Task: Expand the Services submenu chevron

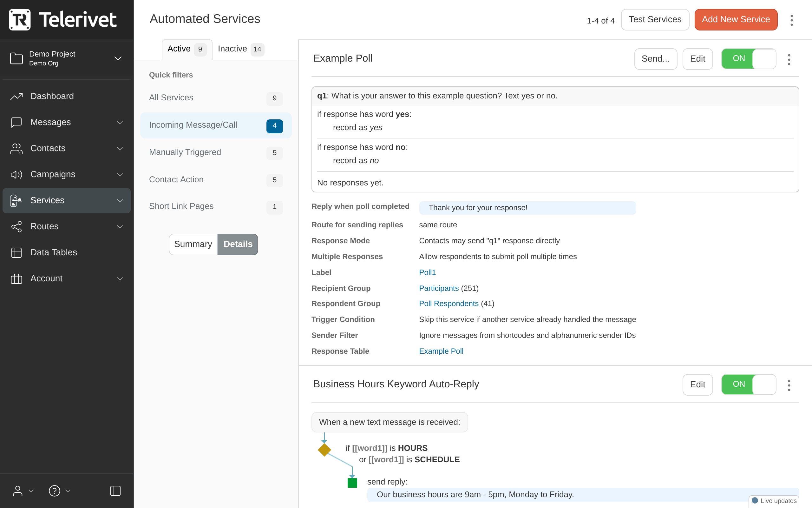Action: (120, 201)
